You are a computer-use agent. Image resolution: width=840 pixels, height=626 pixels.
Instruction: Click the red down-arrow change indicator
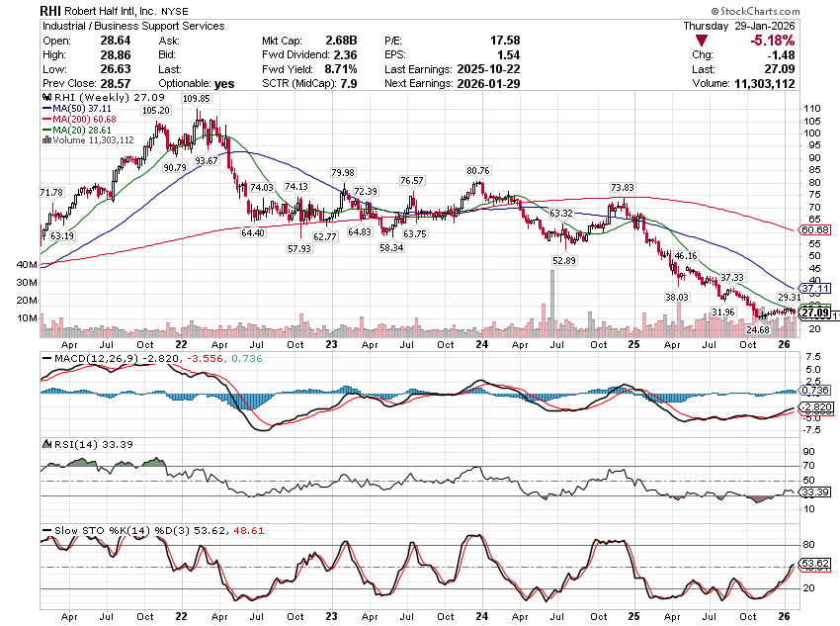point(701,41)
